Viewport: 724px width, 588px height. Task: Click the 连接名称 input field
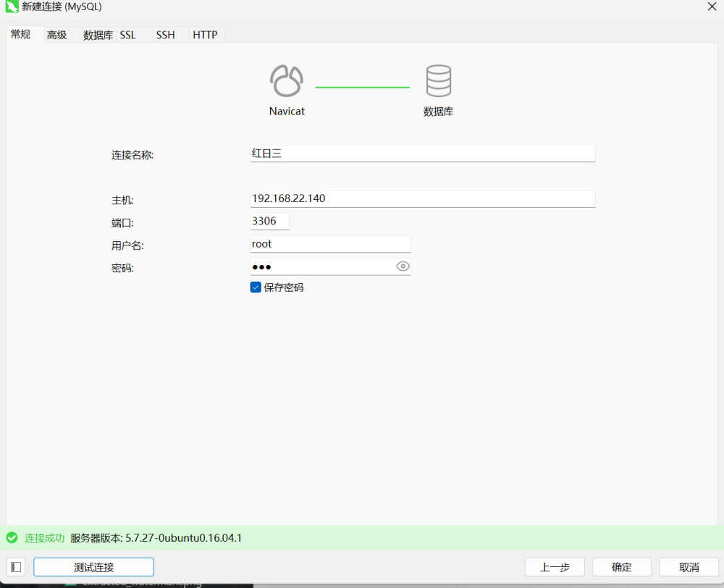click(422, 154)
